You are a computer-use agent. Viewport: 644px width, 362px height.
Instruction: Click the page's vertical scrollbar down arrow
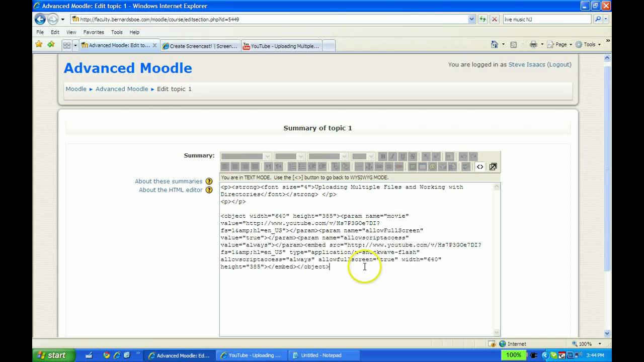pyautogui.click(x=607, y=333)
